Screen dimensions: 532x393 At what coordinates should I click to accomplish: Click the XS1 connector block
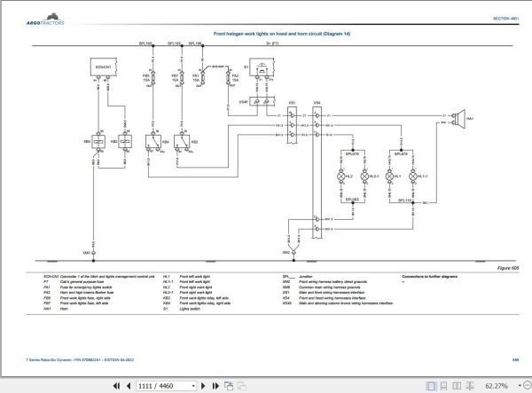(292, 125)
